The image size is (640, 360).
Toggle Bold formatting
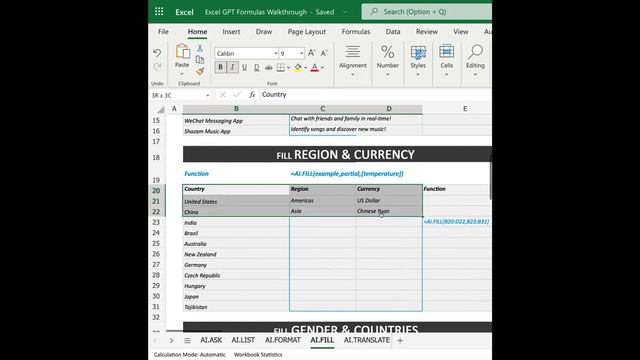[220, 67]
